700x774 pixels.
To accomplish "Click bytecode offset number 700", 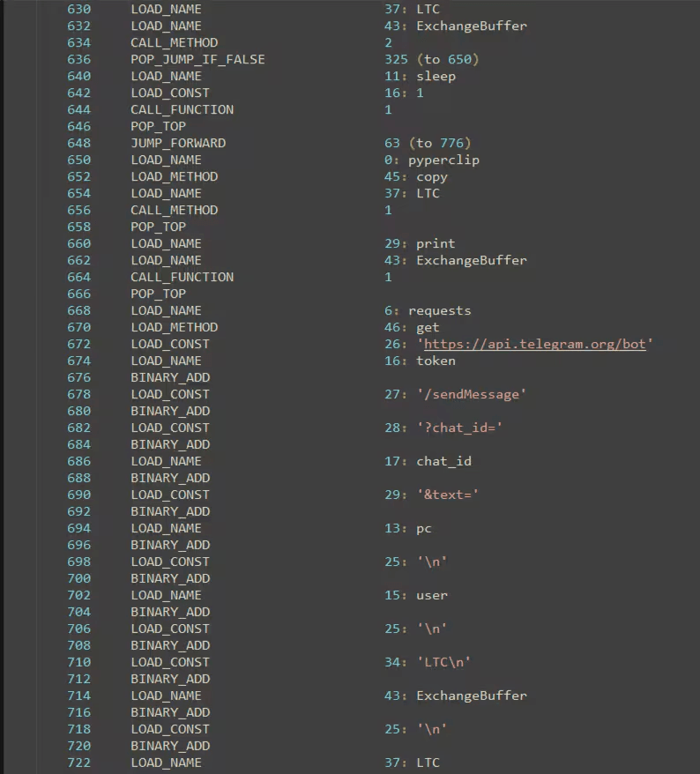I will (79, 578).
